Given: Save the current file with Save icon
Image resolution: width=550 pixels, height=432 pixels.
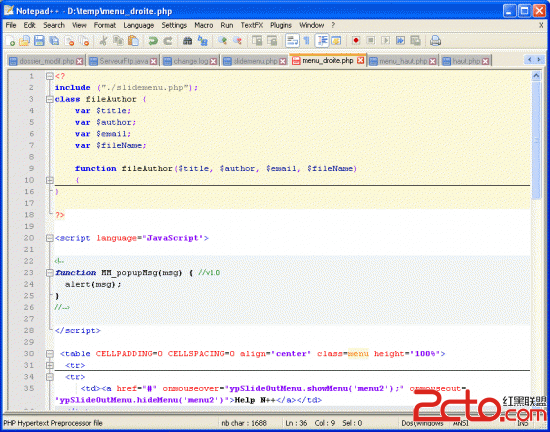Looking at the screenshot, I should [x=39, y=41].
